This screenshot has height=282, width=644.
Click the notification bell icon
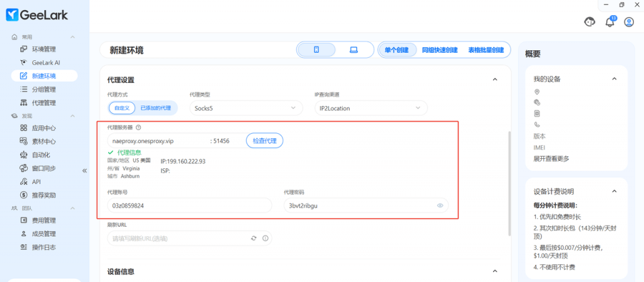point(609,22)
